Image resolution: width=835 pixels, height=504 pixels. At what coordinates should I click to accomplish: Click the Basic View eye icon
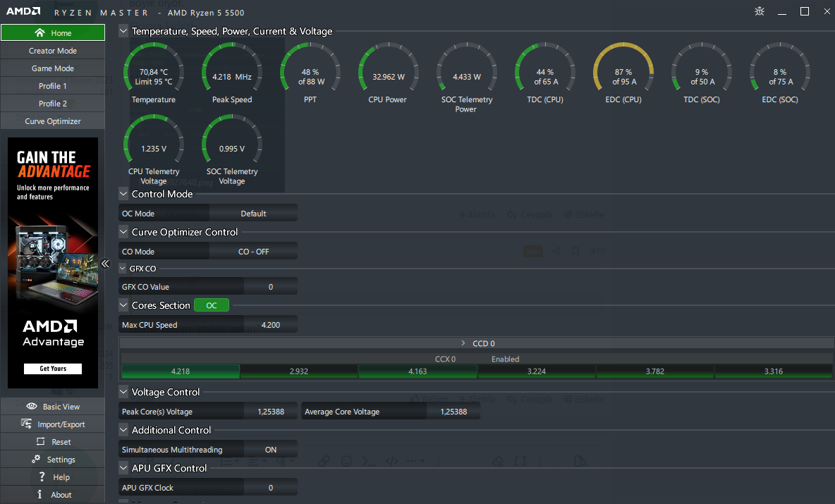pos(32,406)
